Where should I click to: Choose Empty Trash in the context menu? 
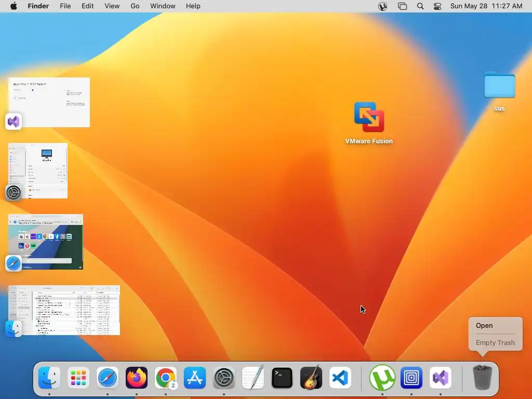[495, 342]
